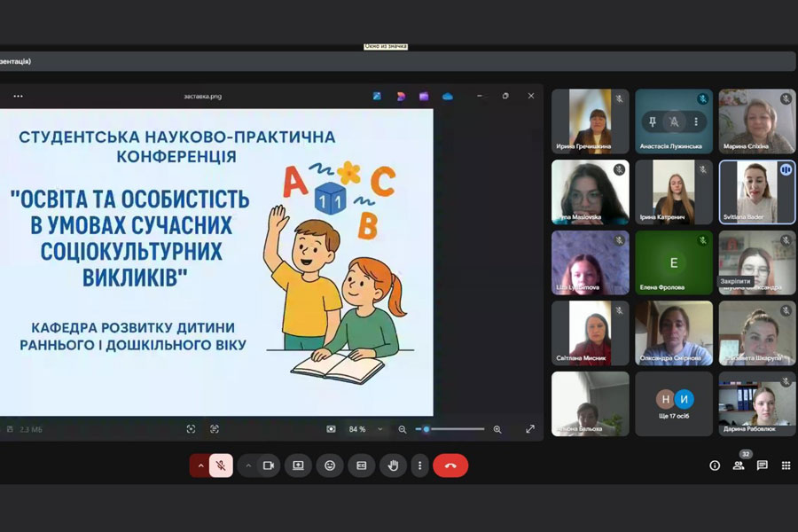Click the muted mic icon on Елена Фролова's tile
798x532 pixels.
(x=703, y=239)
